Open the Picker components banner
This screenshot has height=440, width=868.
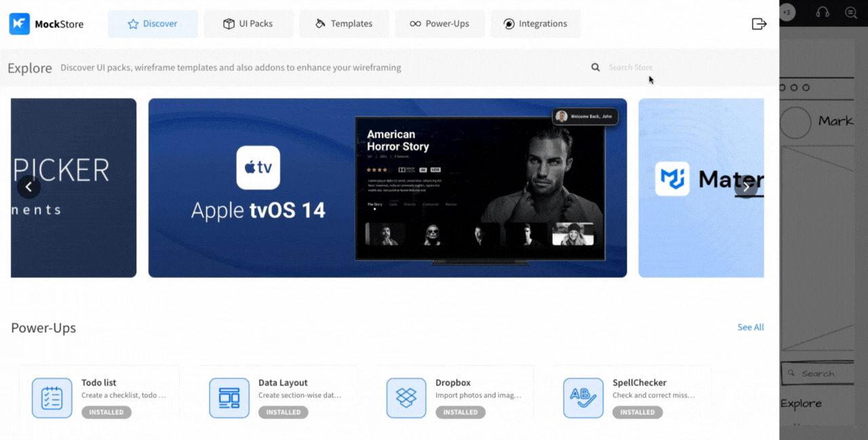73,188
